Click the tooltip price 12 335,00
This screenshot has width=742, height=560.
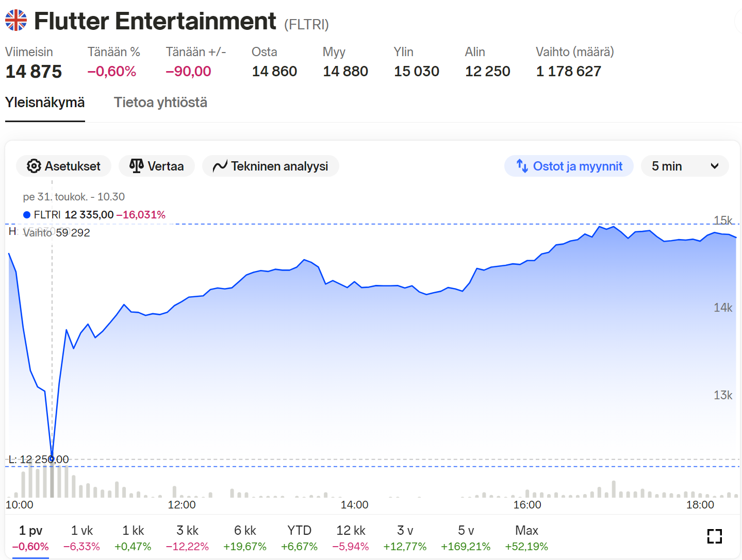[89, 215]
